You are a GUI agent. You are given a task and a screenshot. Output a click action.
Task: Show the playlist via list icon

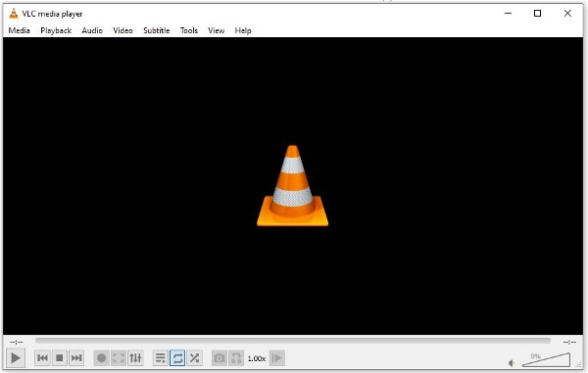[x=160, y=358]
